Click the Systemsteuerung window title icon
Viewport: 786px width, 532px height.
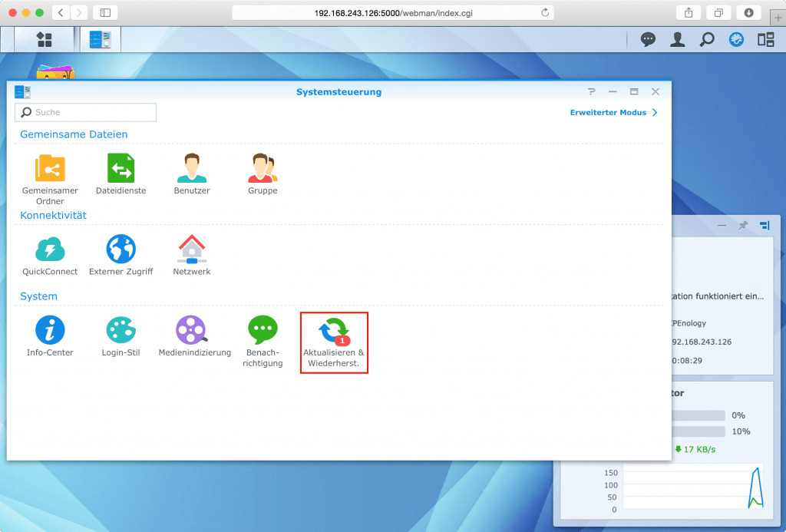22,92
